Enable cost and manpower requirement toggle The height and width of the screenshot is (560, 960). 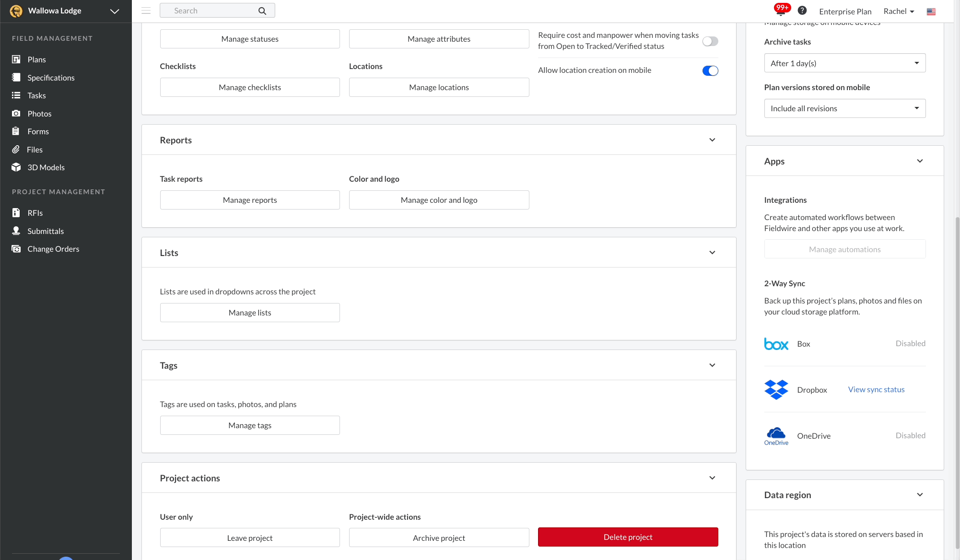[x=710, y=41]
